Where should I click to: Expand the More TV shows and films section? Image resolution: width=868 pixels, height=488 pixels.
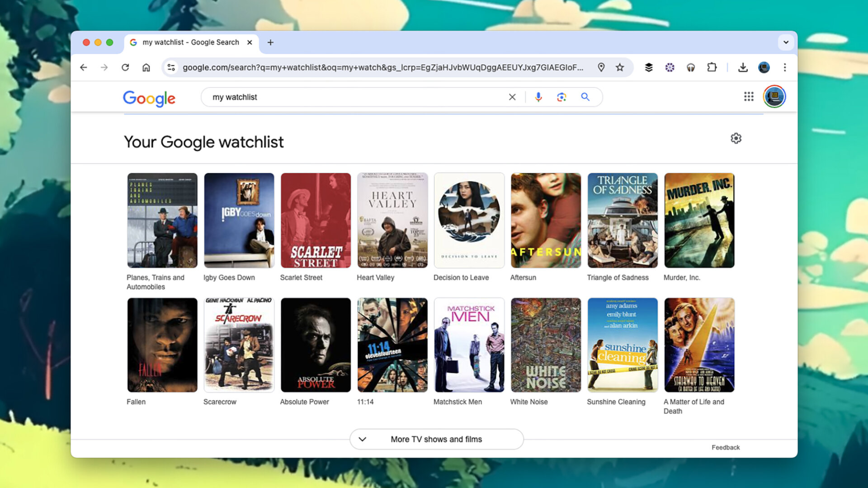coord(435,439)
